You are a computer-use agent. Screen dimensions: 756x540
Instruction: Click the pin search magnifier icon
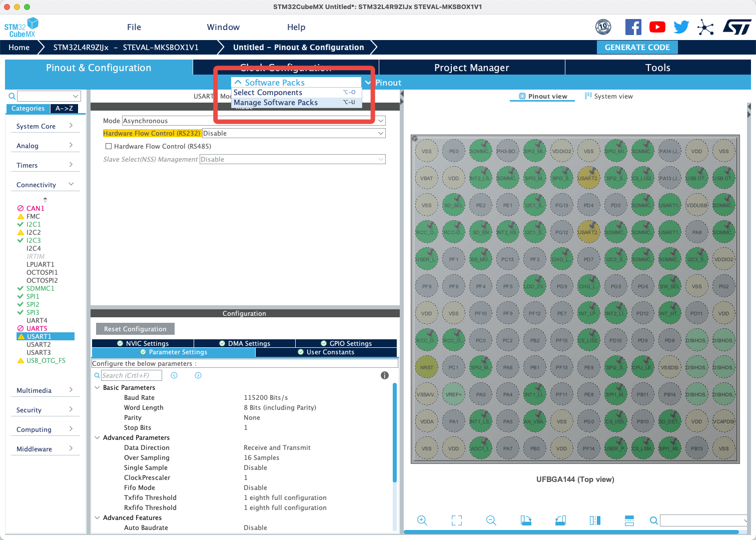(x=653, y=520)
